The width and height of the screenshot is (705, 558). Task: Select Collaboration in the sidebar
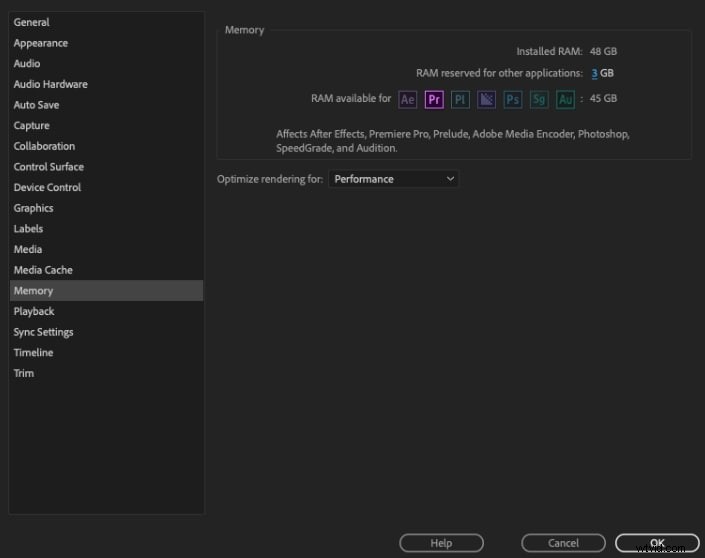tap(106, 146)
